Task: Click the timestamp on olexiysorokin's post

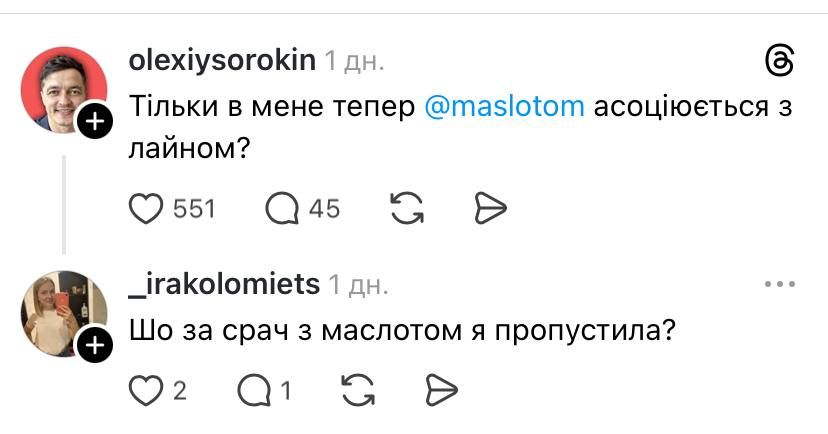Action: [354, 62]
